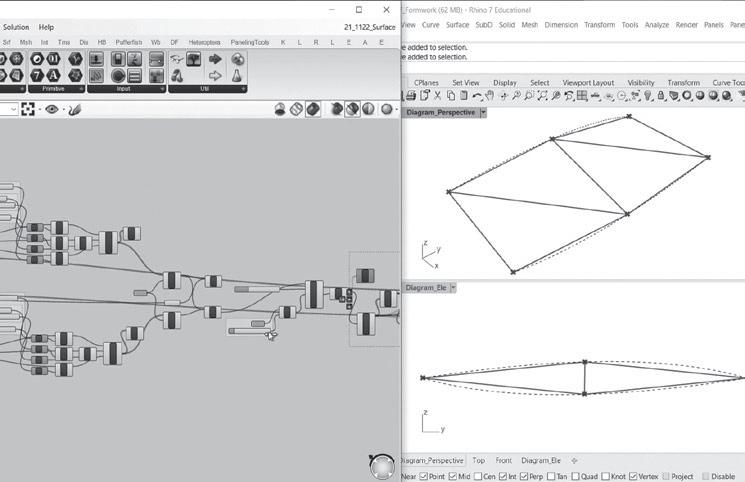The height and width of the screenshot is (482, 745).
Task: Enable the Knot osnap checkbox
Action: [x=605, y=476]
